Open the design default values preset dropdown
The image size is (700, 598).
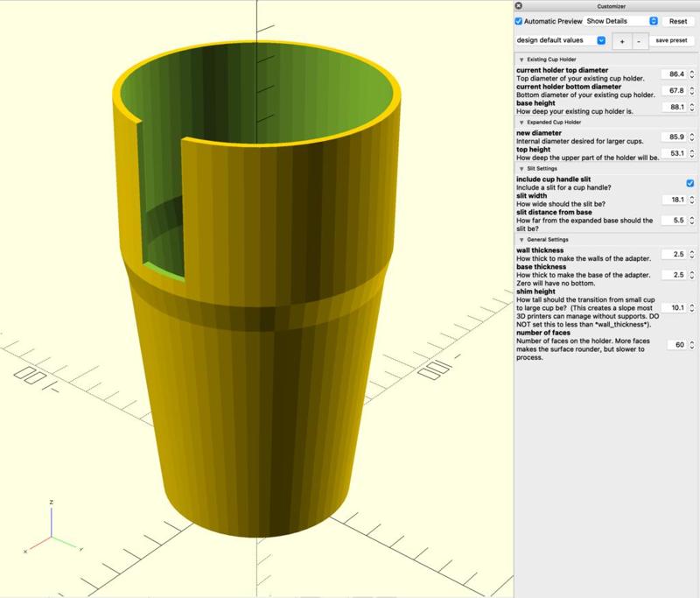click(600, 40)
